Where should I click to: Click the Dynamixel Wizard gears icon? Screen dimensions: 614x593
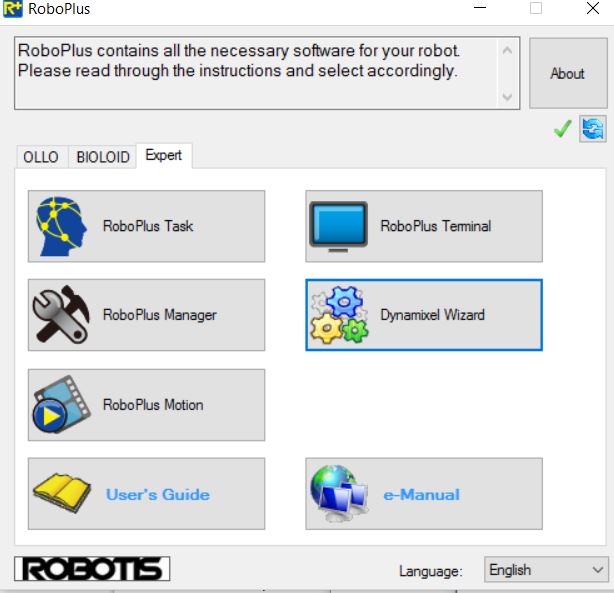click(340, 315)
